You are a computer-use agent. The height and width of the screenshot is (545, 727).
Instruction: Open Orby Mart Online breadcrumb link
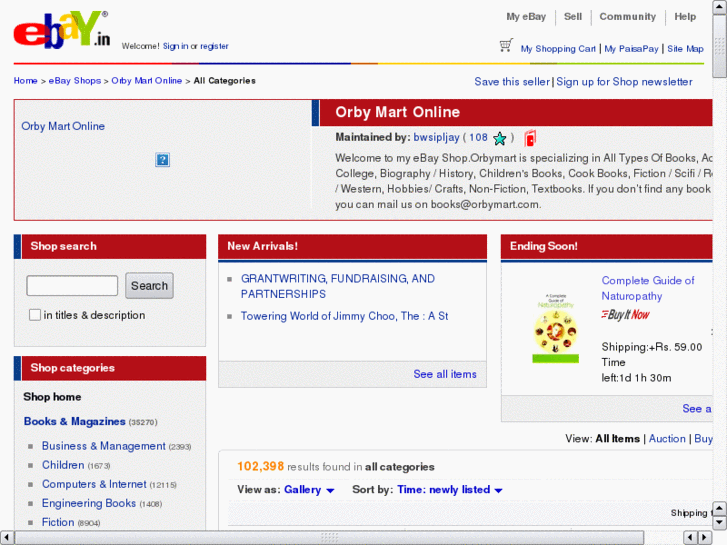pyautogui.click(x=147, y=81)
